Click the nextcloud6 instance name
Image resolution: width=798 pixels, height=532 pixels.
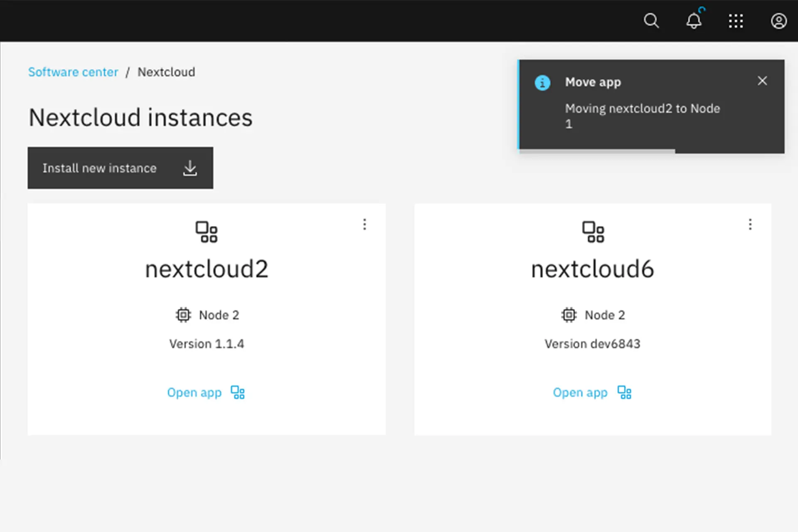[593, 269]
